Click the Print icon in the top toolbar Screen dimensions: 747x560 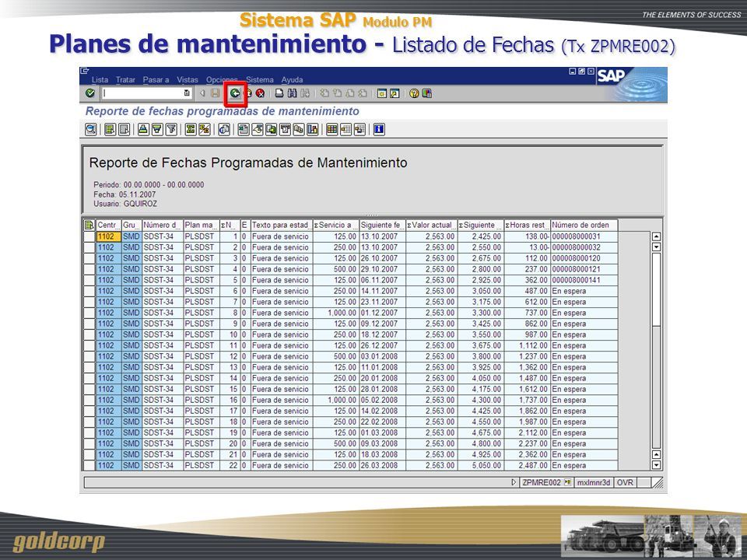(279, 93)
